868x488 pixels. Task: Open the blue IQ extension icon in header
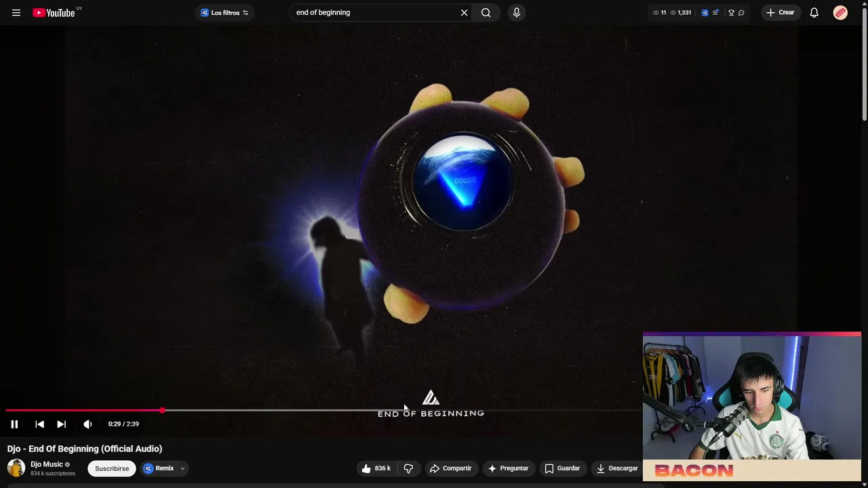coord(705,12)
